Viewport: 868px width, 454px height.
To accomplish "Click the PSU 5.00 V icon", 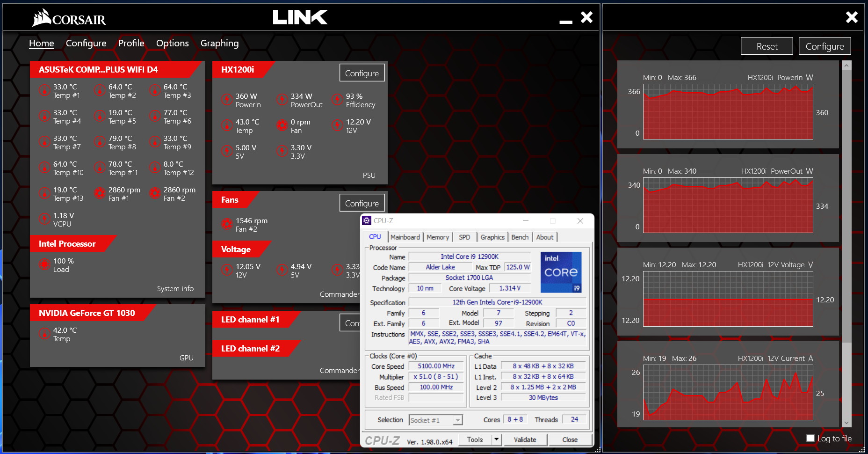I will click(x=227, y=151).
